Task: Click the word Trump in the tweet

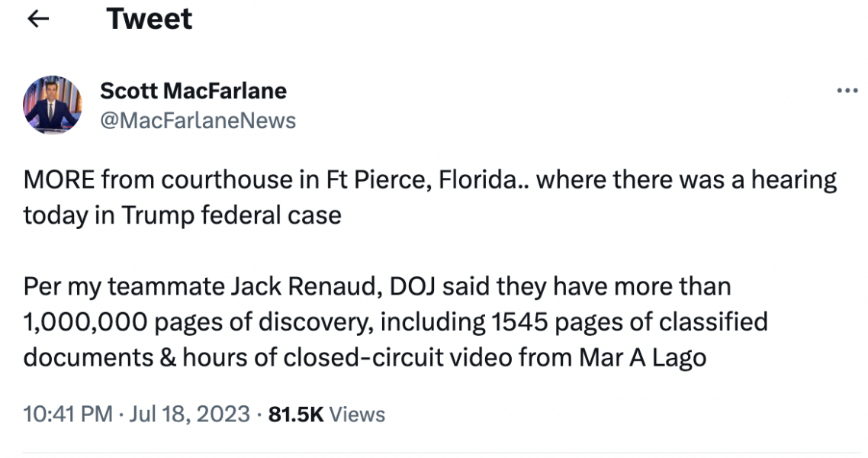Action: pyautogui.click(x=158, y=214)
